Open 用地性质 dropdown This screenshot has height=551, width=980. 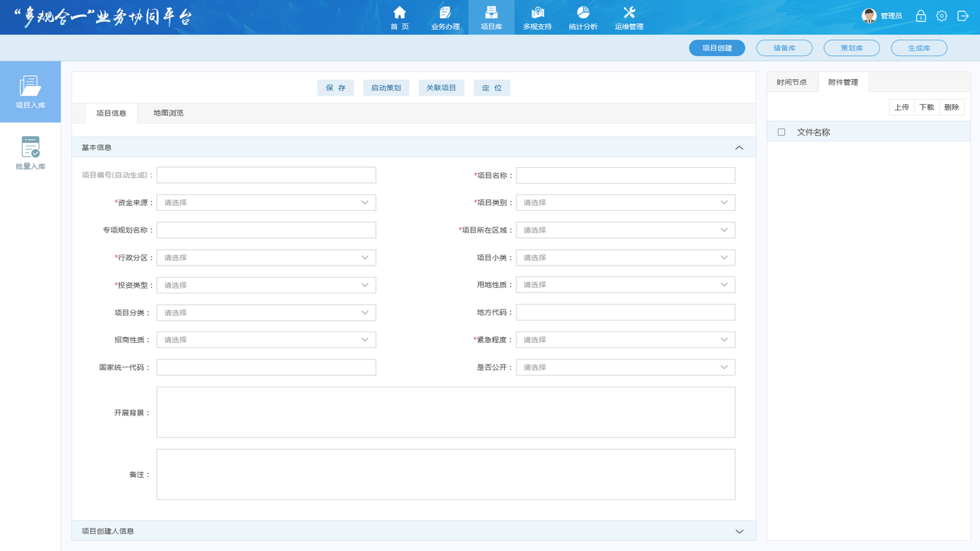[x=626, y=285]
